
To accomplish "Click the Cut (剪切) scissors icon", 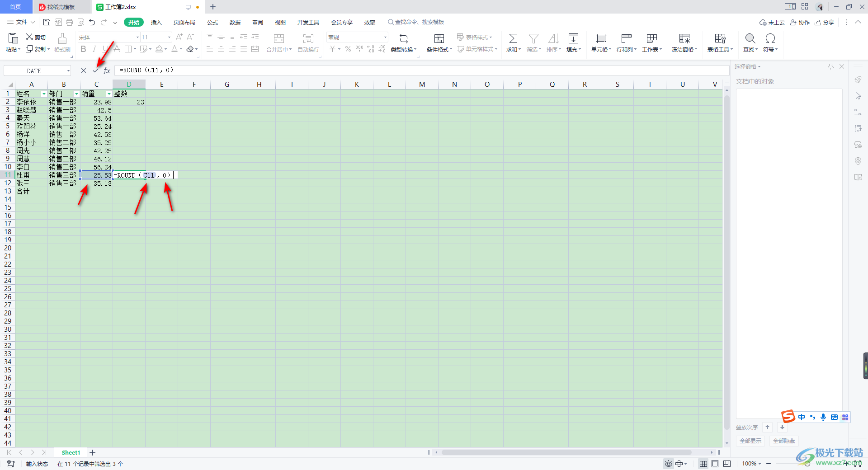I will coord(29,37).
